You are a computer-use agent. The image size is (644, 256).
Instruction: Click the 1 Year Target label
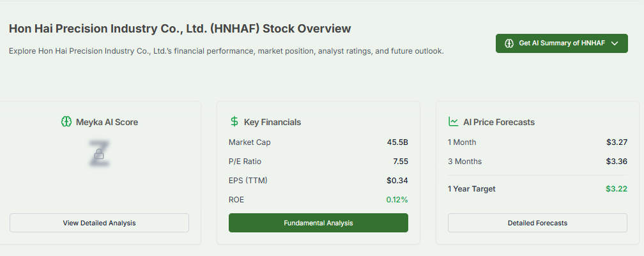tap(471, 189)
